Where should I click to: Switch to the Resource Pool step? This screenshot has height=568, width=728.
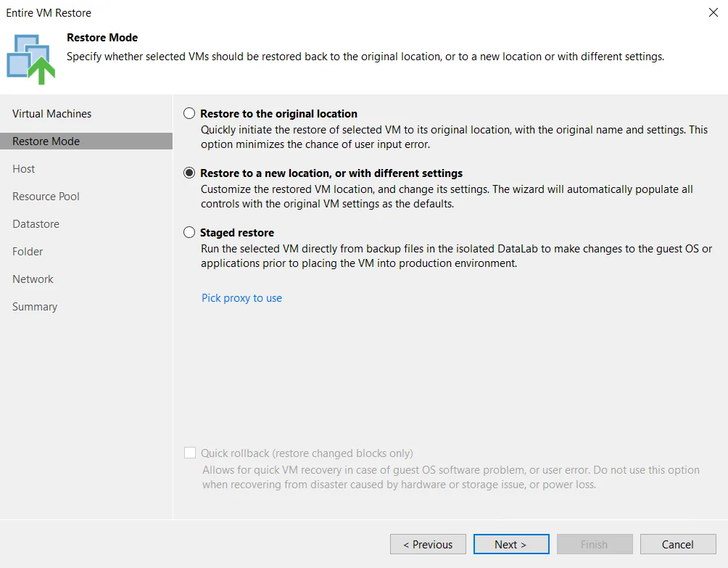[x=46, y=197]
